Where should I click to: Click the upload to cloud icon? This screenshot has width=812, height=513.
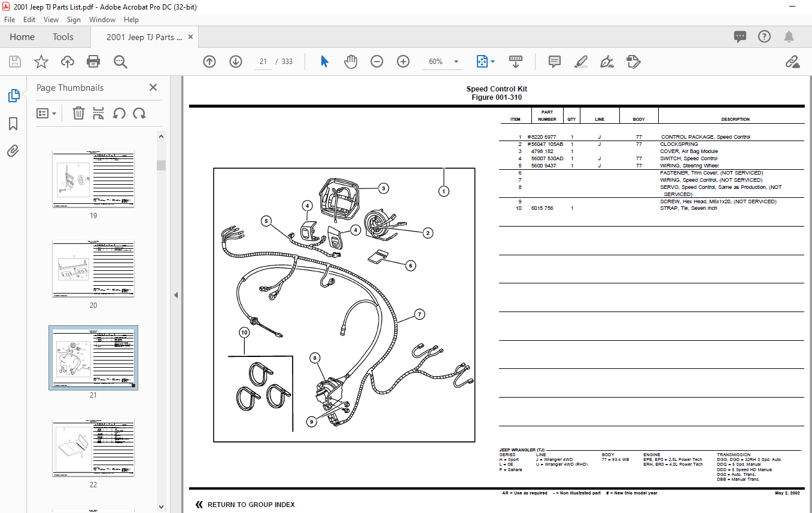67,62
